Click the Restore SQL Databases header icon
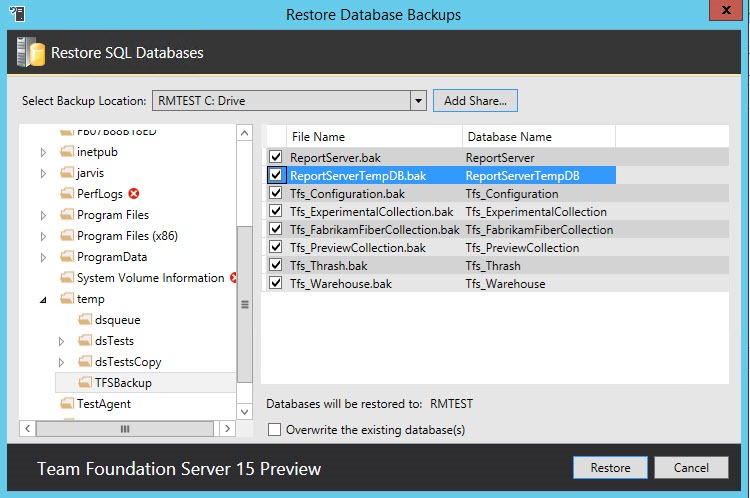The width and height of the screenshot is (750, 498). pyautogui.click(x=30, y=52)
